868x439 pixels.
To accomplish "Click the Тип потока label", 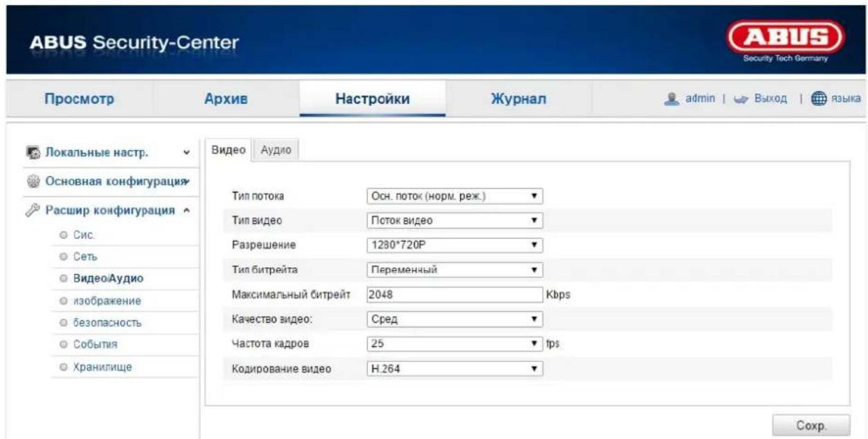I will tap(257, 197).
